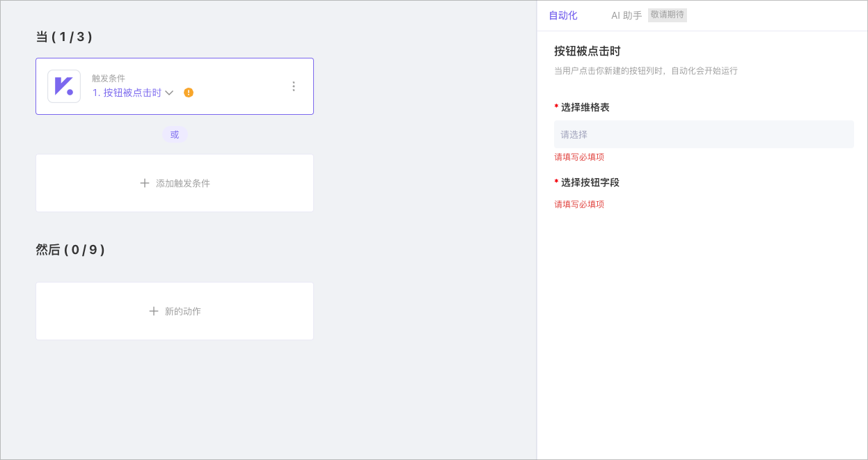Screen dimensions: 868x460
Task: Click the 敬请期待 badge next to AI 助手
Action: (x=666, y=15)
